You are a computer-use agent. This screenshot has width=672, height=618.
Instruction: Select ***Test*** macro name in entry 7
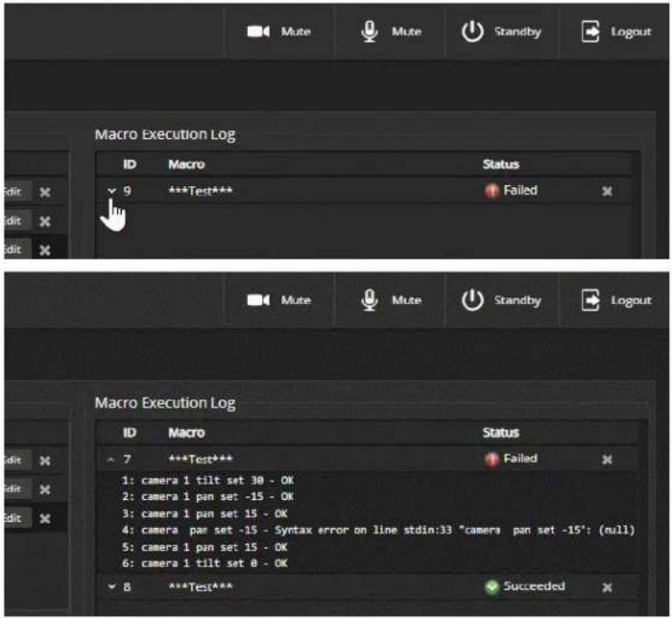click(201, 459)
